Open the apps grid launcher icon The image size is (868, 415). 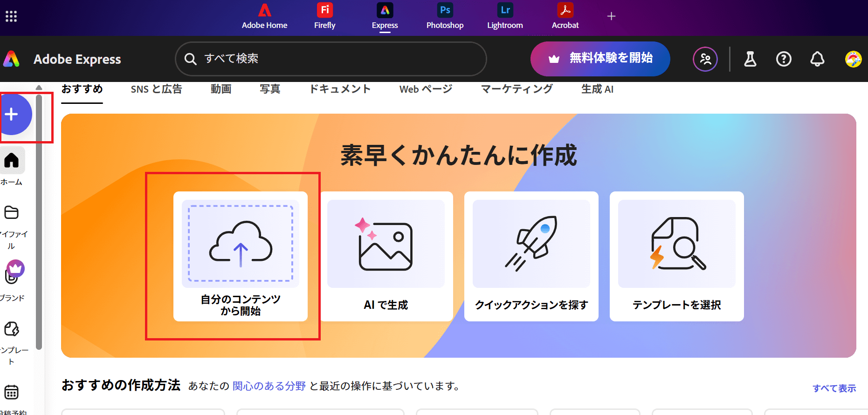click(x=11, y=17)
